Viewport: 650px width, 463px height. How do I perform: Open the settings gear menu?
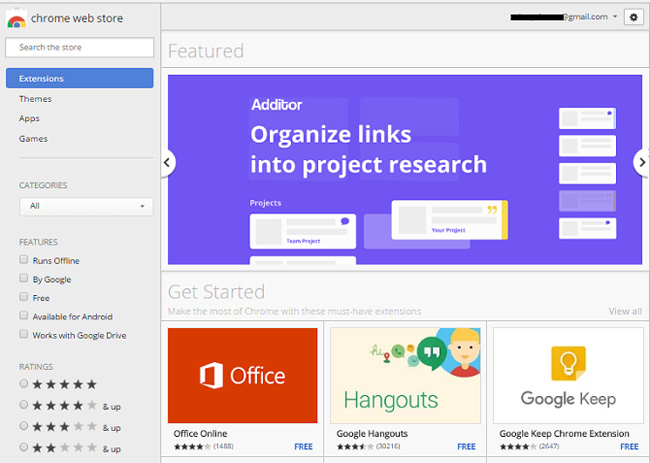[632, 17]
